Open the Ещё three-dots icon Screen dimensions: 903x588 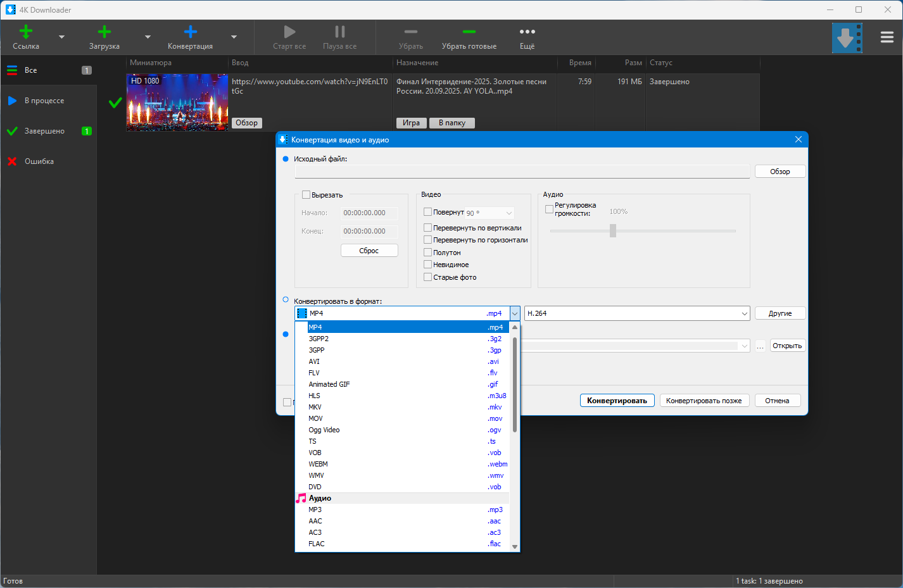(527, 32)
